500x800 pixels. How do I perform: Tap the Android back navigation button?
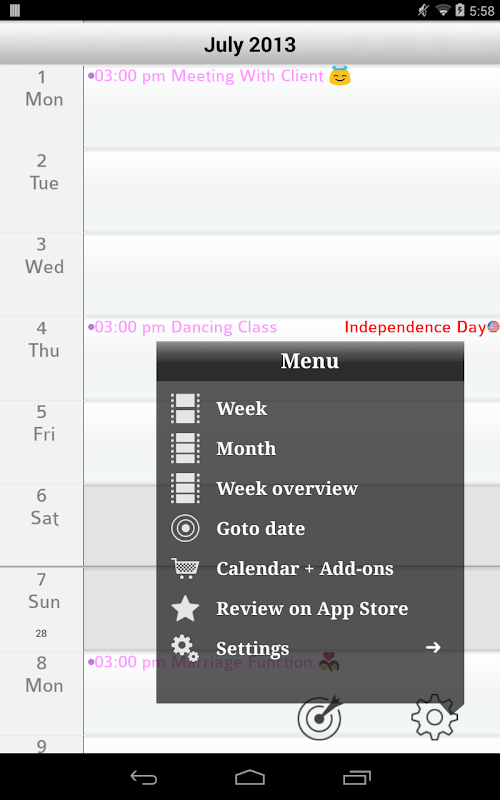[144, 778]
